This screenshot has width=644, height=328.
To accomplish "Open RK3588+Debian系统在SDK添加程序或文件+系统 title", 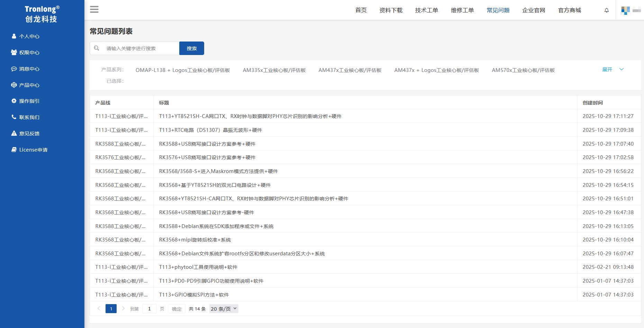I will (x=216, y=226).
